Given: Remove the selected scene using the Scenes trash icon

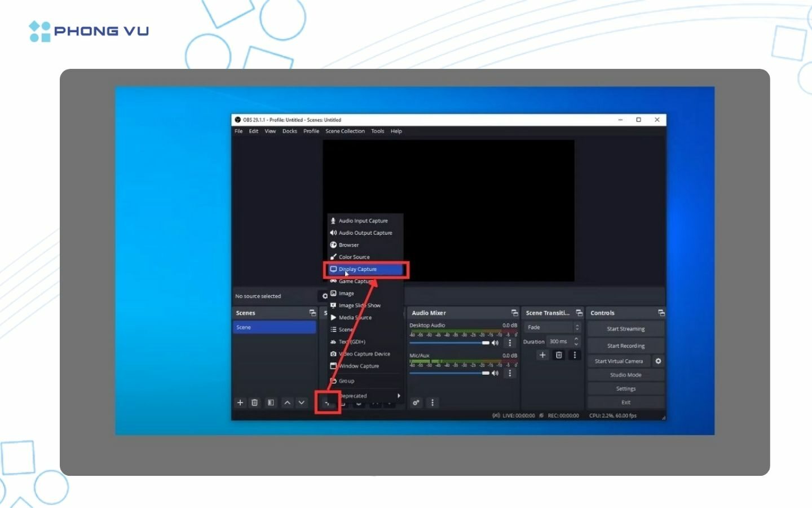Looking at the screenshot, I should tap(255, 402).
